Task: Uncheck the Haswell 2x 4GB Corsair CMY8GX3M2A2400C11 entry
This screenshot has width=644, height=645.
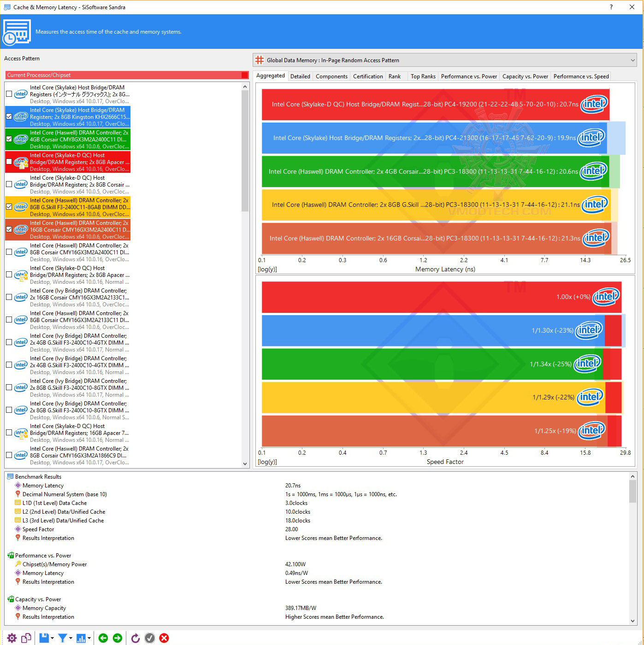Action: [x=9, y=139]
